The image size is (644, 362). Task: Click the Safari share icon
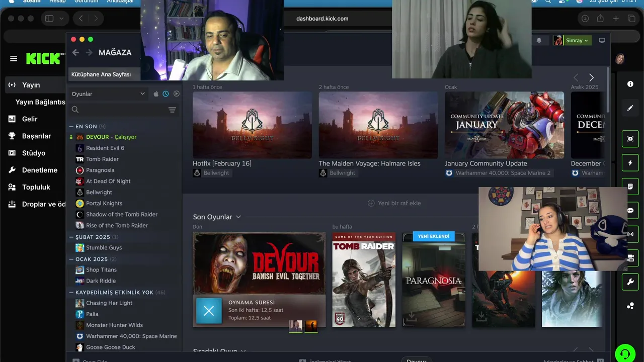600,19
